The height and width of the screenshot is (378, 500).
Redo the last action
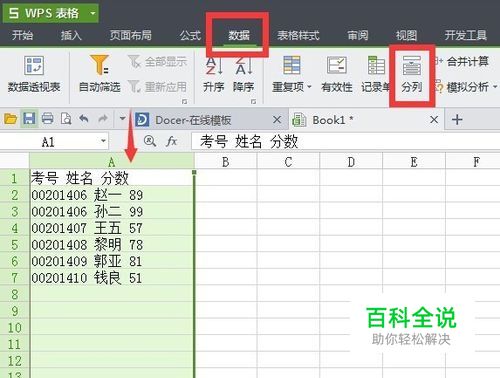103,119
